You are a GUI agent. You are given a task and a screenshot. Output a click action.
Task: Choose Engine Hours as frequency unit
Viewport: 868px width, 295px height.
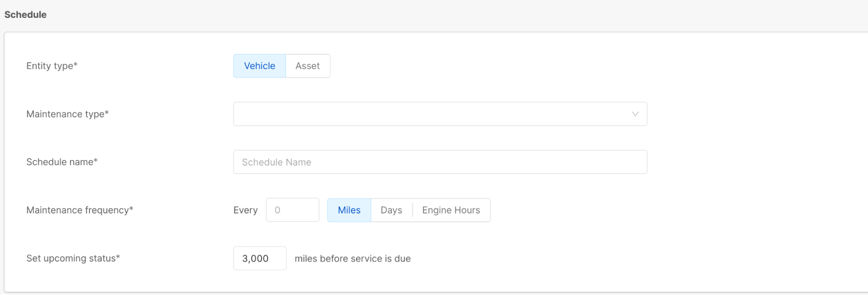[451, 210]
